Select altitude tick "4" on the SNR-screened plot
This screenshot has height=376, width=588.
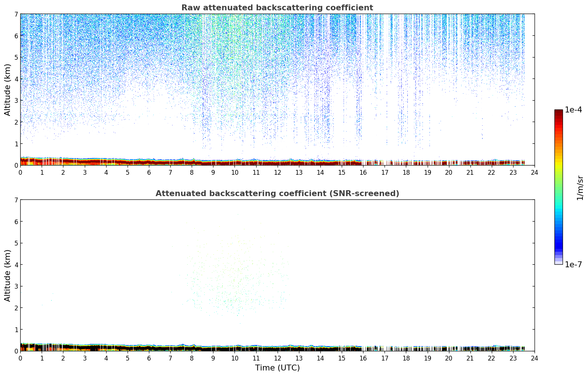[16, 265]
